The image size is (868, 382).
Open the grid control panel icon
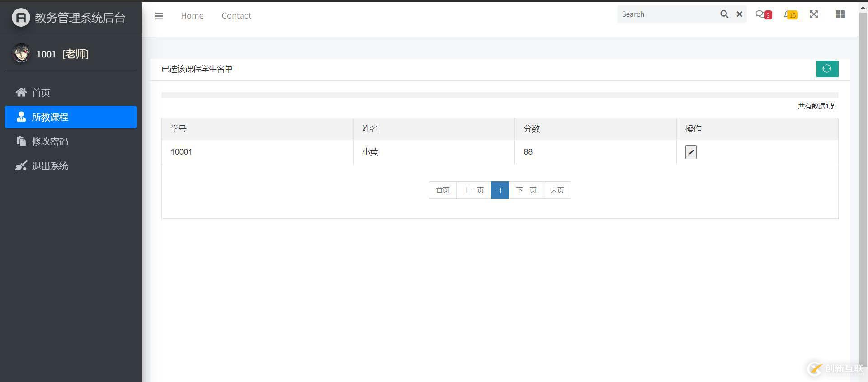pyautogui.click(x=840, y=14)
